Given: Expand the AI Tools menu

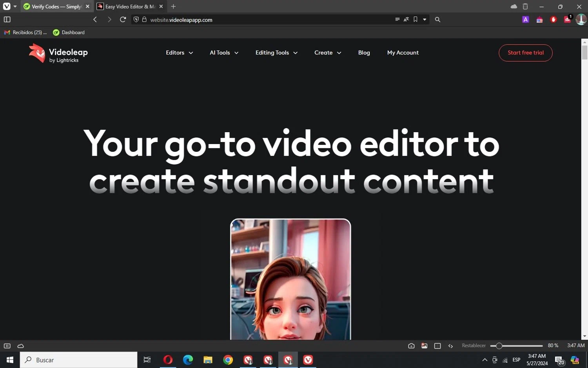Looking at the screenshot, I should [224, 53].
